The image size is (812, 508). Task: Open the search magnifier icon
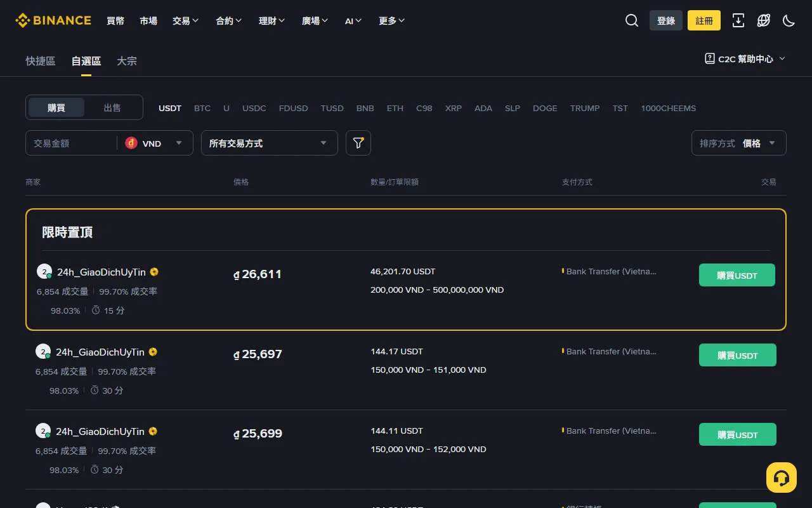(632, 20)
